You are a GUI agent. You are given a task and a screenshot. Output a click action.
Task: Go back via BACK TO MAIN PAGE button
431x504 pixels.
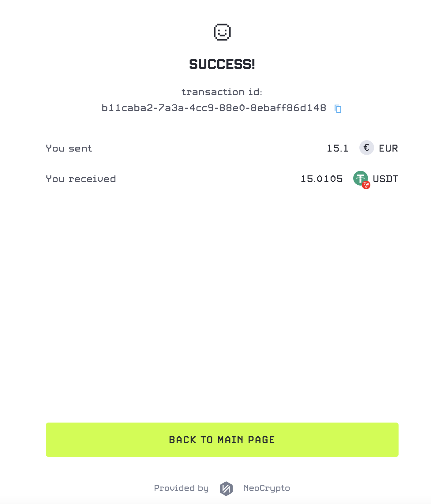click(x=222, y=440)
